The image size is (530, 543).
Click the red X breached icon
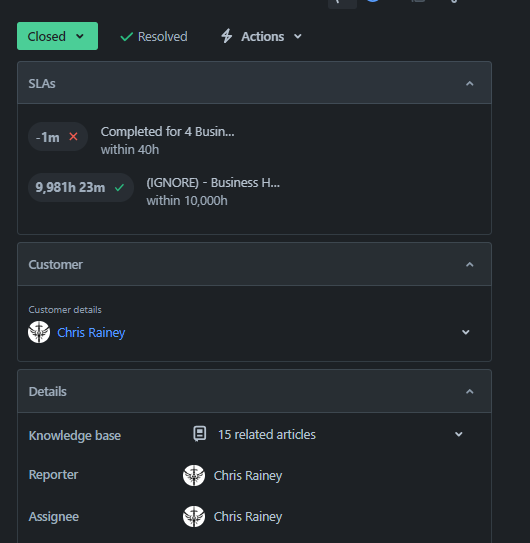pyautogui.click(x=73, y=136)
